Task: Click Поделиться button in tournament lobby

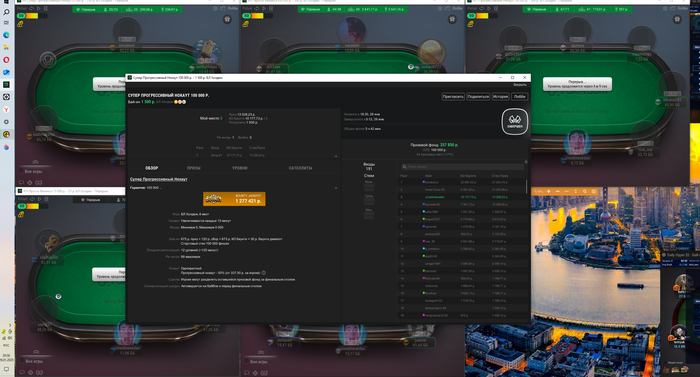Action: [x=478, y=96]
